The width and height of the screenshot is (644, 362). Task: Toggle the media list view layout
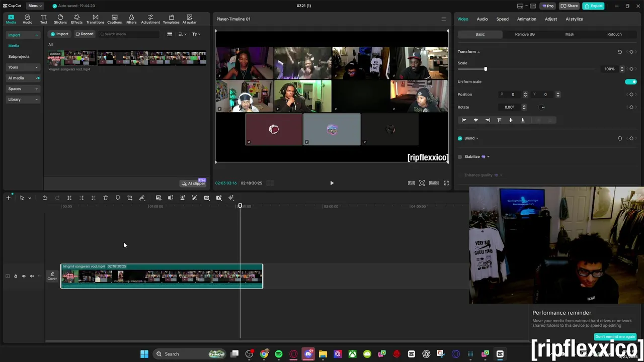[170, 34]
